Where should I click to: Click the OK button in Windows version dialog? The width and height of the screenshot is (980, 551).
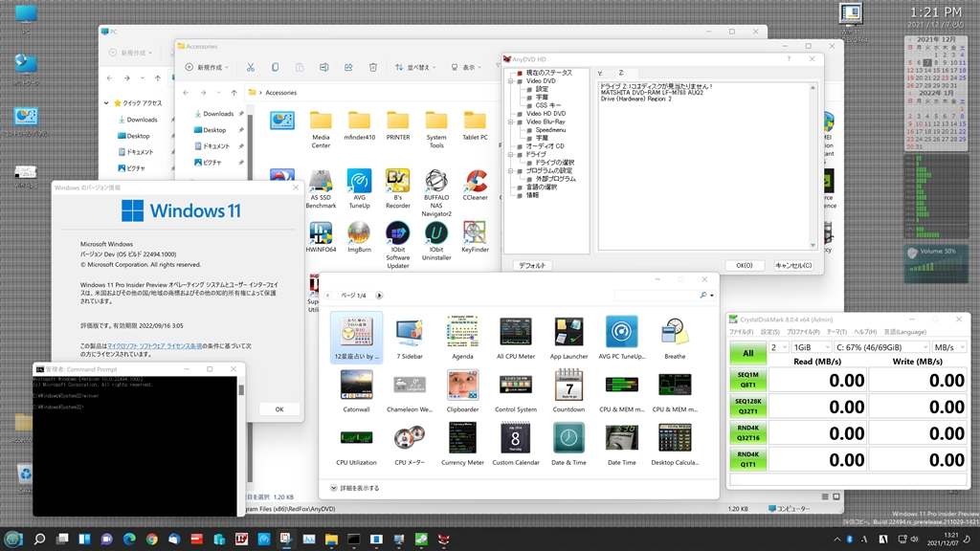point(278,408)
